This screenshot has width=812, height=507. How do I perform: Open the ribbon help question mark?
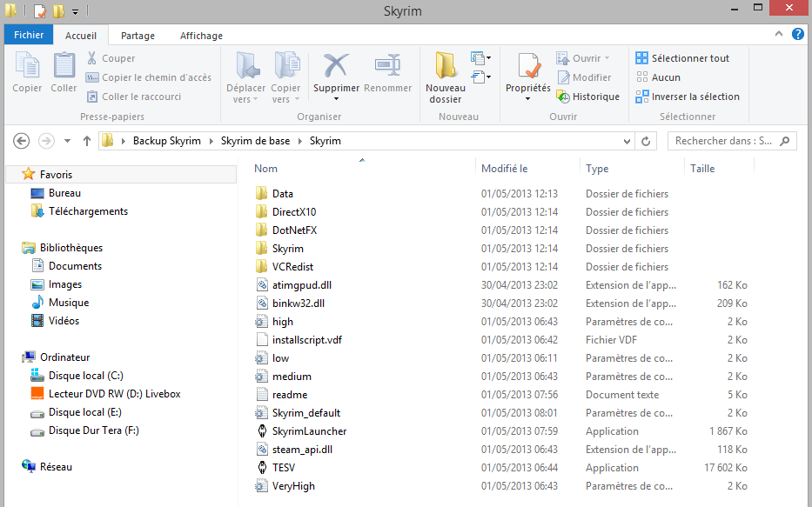tap(798, 34)
